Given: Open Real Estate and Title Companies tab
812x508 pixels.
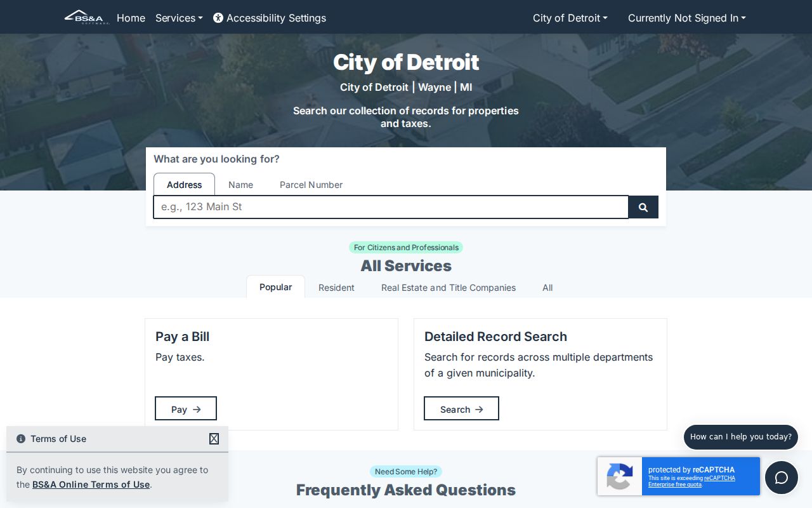Looking at the screenshot, I should (449, 288).
